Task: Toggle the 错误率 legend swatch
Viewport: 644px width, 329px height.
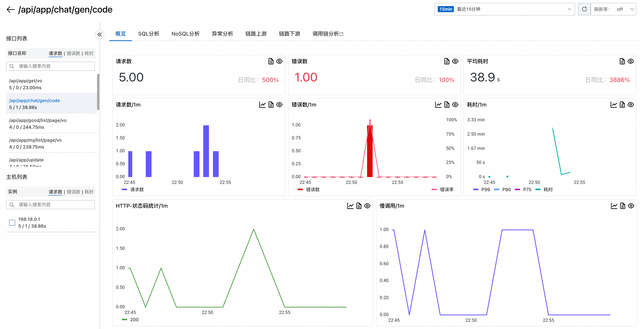Action: (x=434, y=190)
